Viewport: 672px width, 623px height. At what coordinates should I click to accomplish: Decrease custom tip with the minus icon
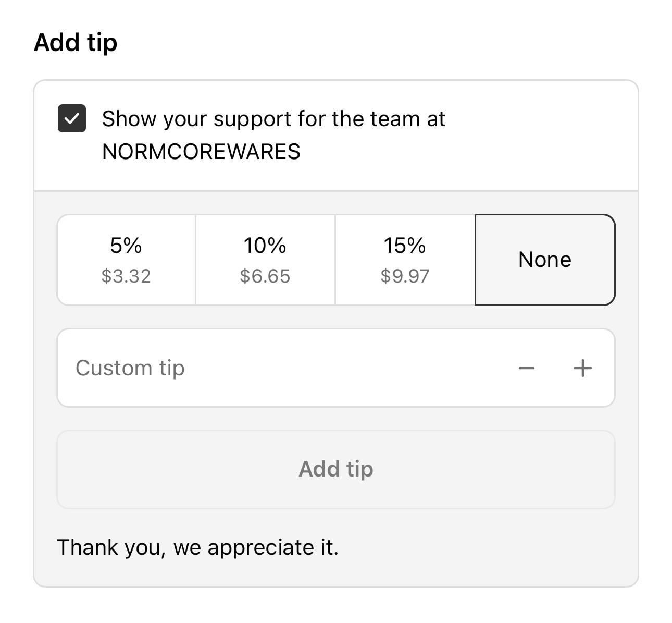(x=527, y=368)
